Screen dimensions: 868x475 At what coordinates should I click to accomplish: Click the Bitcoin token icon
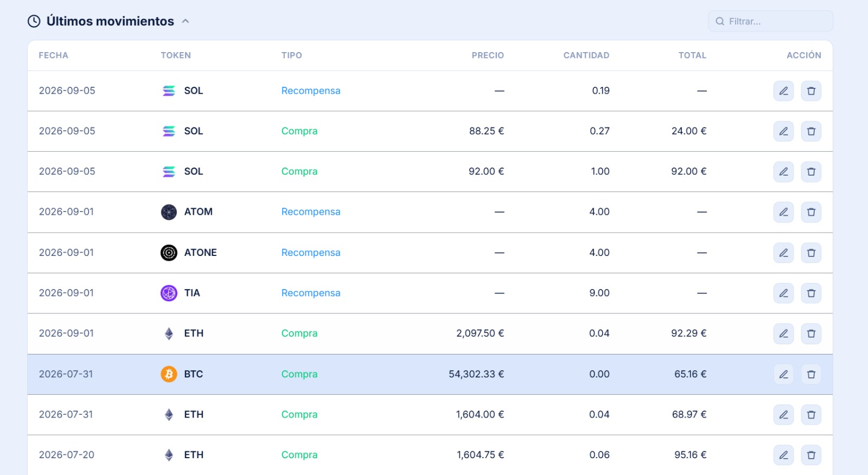coord(169,374)
